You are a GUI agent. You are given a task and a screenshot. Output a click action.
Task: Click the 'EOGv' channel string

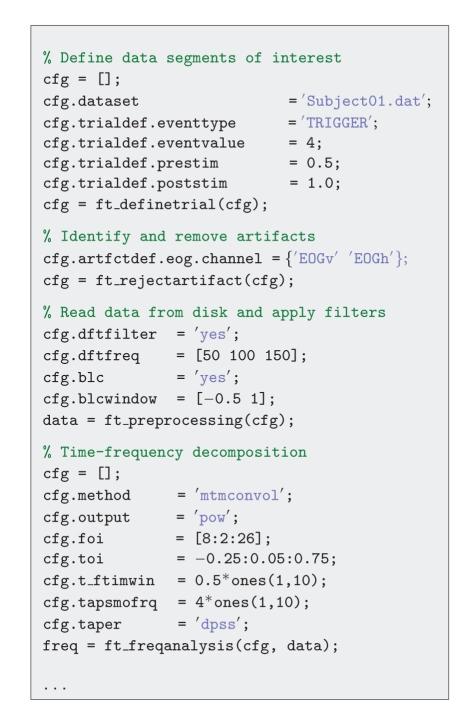[x=318, y=258]
